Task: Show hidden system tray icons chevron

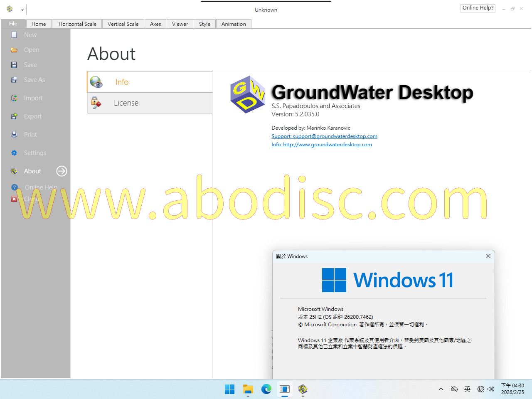Action: coord(441,389)
